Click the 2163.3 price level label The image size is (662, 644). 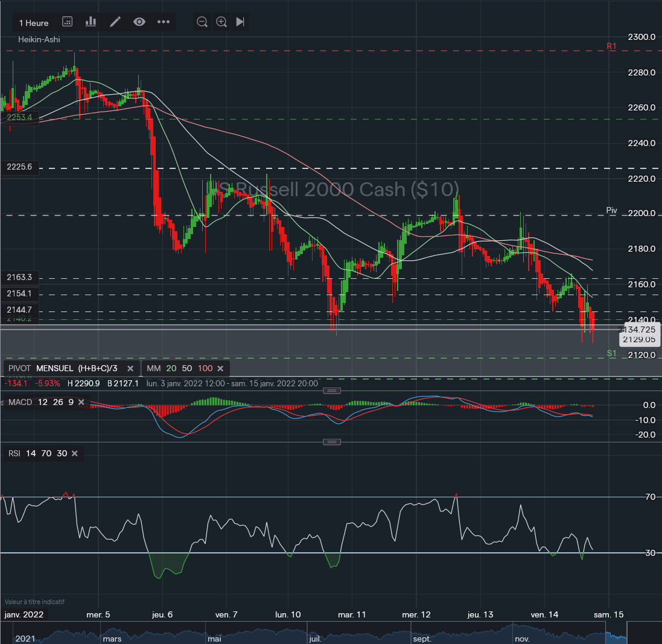tap(19, 277)
